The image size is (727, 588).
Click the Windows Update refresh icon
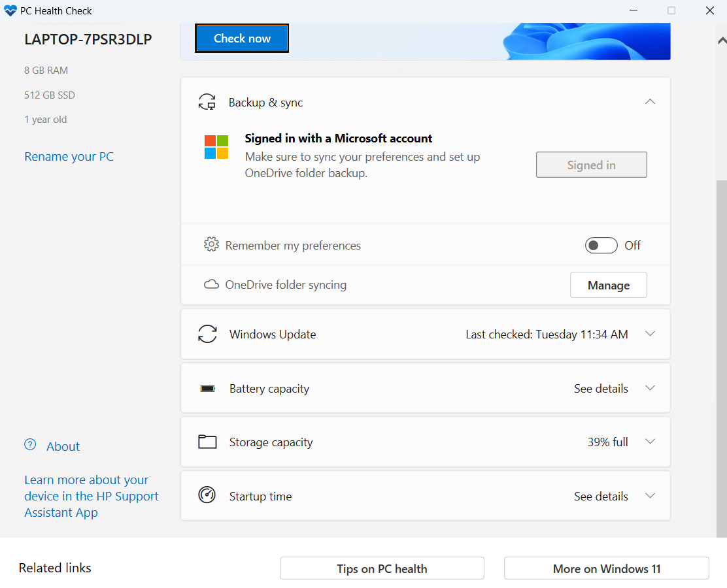207,334
